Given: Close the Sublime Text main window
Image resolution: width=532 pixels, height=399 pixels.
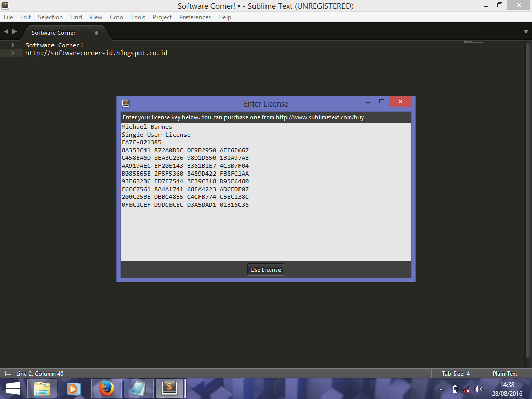Looking at the screenshot, I should click(x=519, y=5).
